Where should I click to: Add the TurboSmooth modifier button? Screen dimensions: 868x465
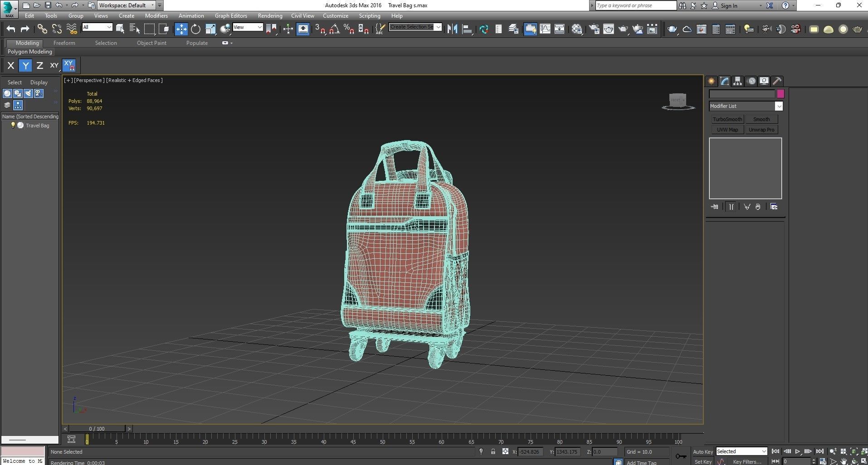(x=727, y=119)
